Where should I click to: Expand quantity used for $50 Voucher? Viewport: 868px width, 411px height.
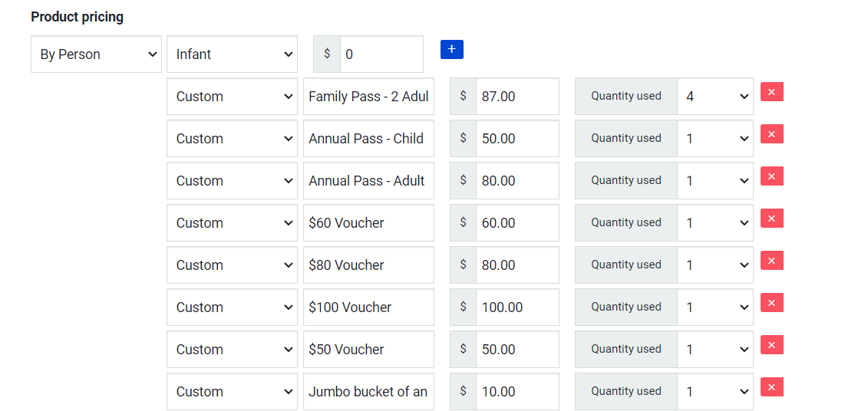(x=715, y=350)
